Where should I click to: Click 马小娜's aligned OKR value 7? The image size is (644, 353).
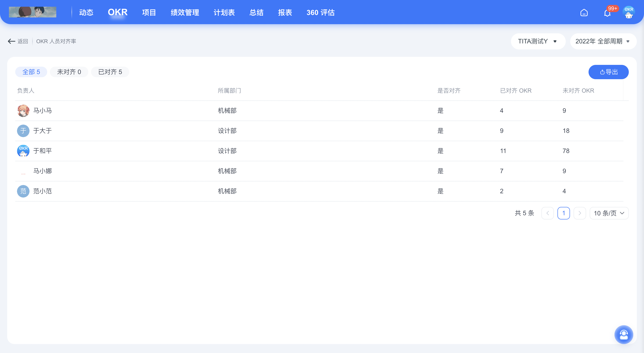point(502,171)
